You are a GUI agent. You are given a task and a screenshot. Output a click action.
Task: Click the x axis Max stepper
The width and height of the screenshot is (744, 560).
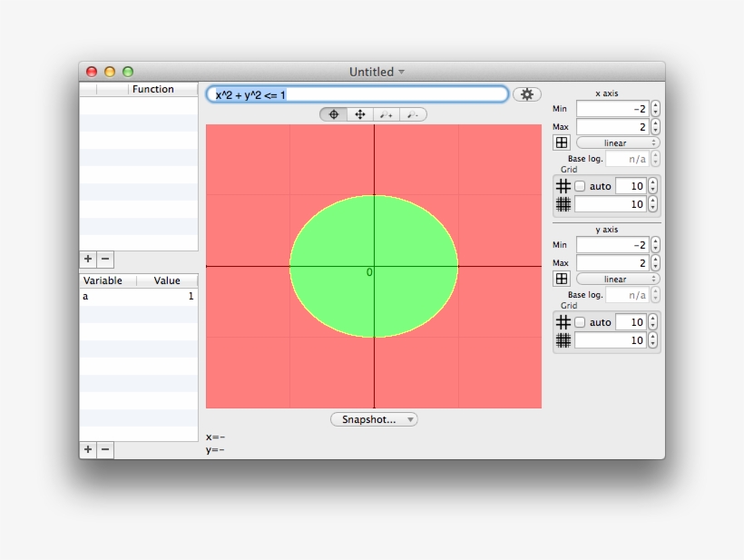tap(655, 127)
